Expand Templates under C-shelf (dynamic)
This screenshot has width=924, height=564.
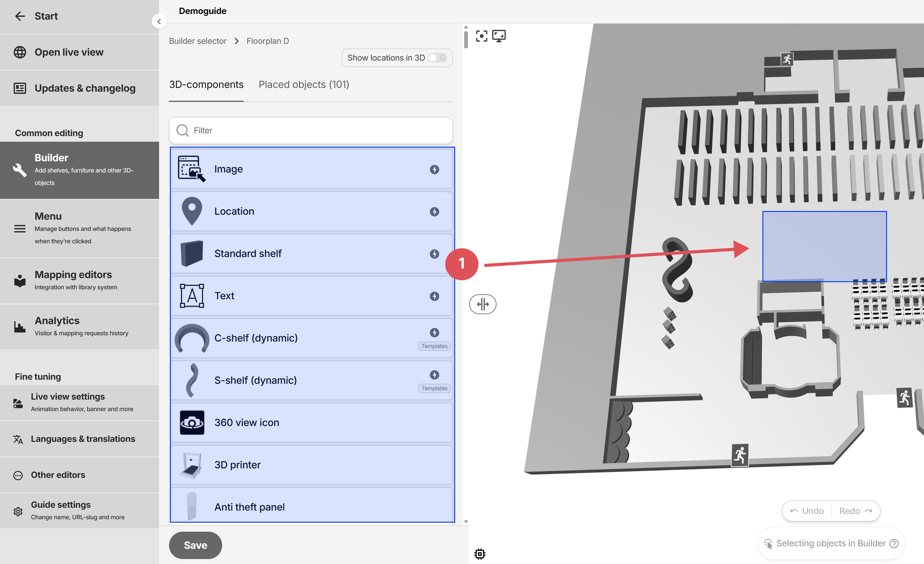pos(434,346)
